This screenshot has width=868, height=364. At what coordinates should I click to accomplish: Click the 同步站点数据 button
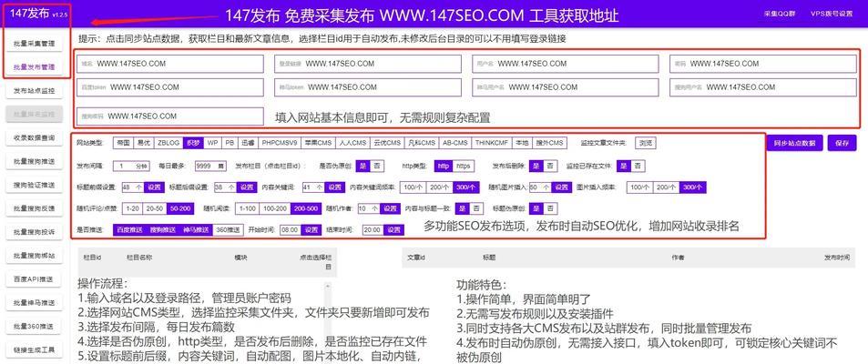click(x=794, y=143)
